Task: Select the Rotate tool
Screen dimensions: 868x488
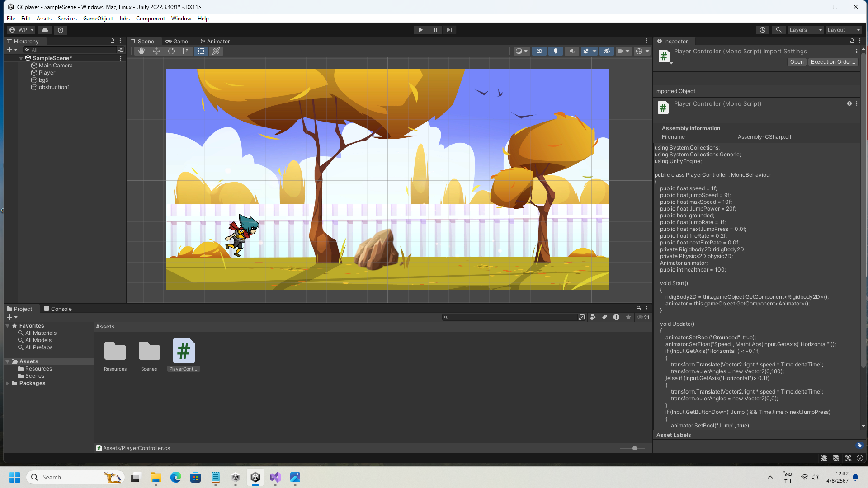Action: pyautogui.click(x=171, y=51)
